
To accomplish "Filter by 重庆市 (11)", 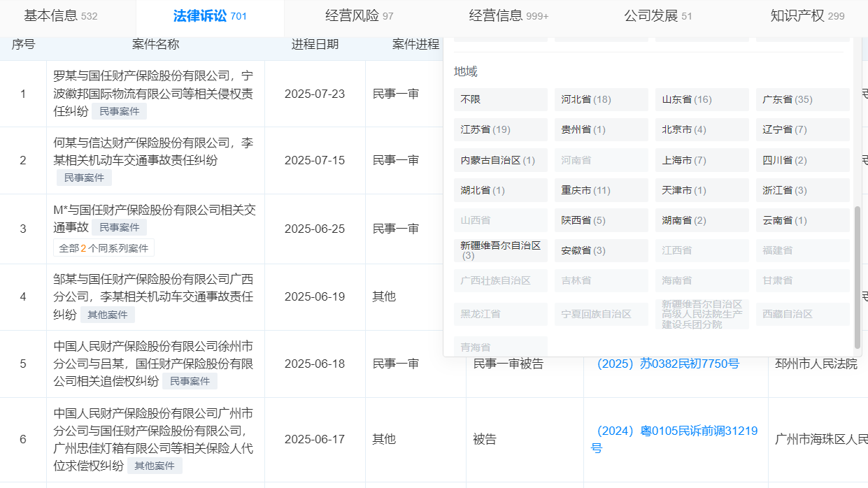I will (602, 190).
